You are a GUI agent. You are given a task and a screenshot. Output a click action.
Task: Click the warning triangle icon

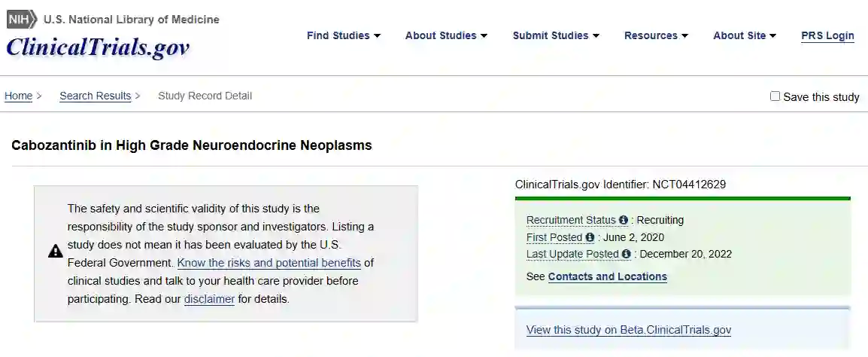(x=56, y=252)
